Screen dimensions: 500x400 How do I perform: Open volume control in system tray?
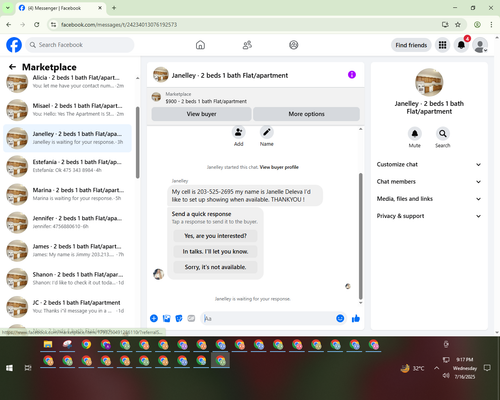point(446,376)
